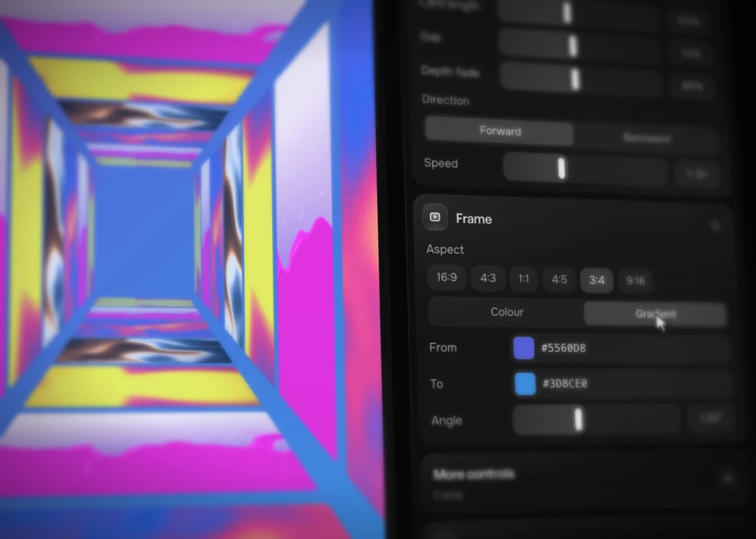Click the #5560D8 hex input field

click(620, 349)
